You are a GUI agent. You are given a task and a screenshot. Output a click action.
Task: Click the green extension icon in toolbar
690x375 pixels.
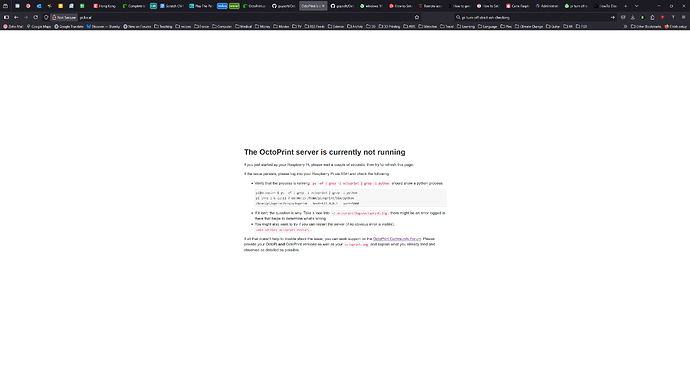pos(642,17)
